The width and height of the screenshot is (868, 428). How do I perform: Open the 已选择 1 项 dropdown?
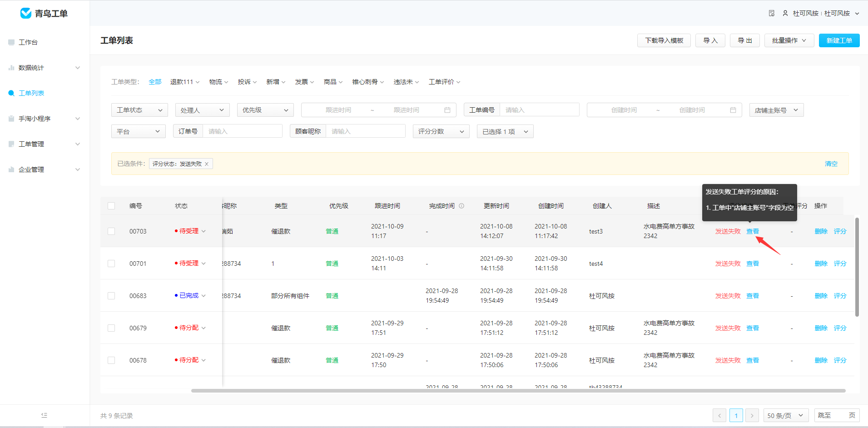tap(505, 131)
